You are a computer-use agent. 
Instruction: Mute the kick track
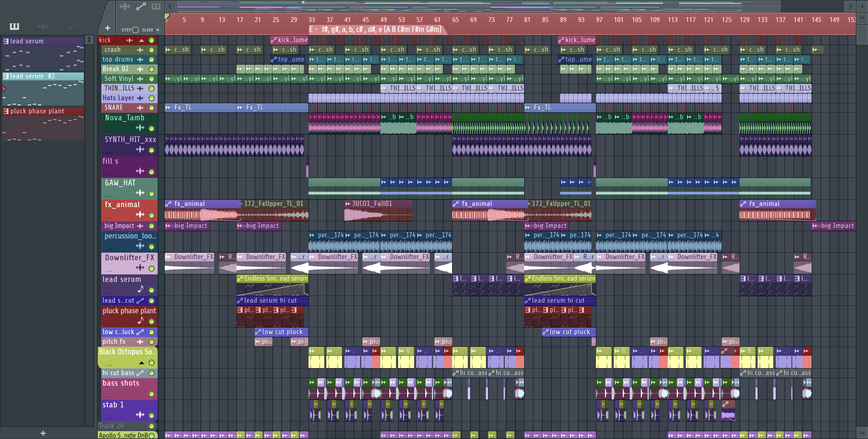[x=152, y=40]
